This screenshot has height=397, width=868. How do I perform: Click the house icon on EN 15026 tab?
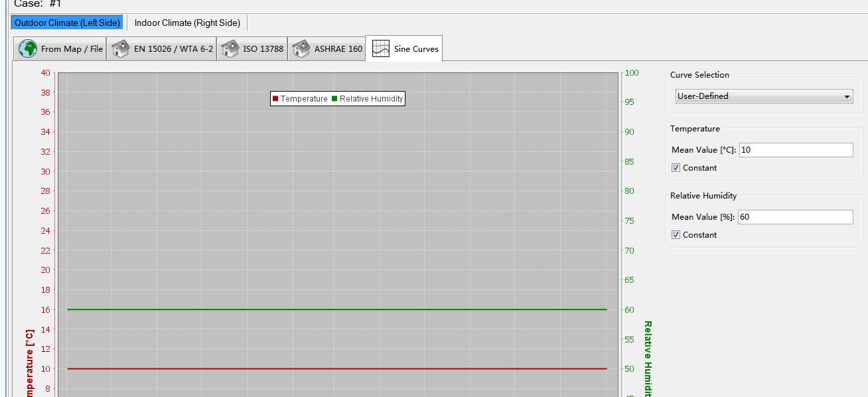pyautogui.click(x=121, y=48)
